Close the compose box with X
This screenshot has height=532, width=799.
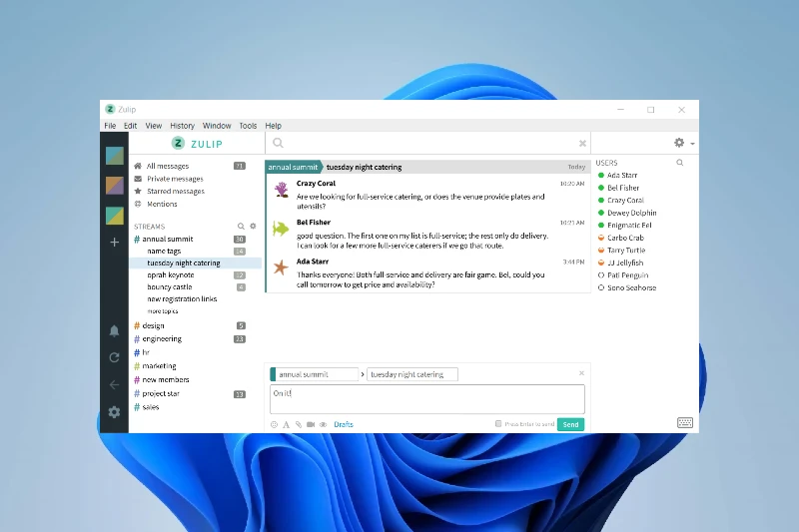point(581,373)
